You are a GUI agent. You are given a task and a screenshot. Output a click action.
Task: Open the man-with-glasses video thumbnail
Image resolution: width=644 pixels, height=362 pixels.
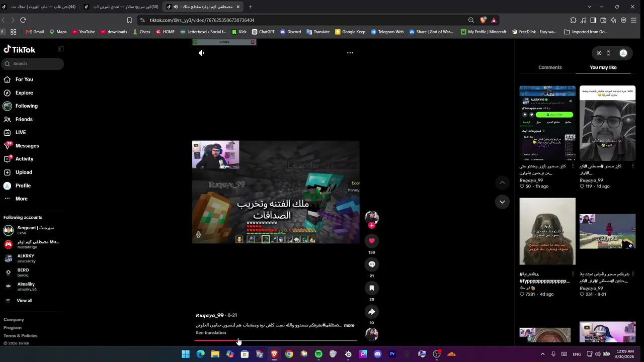[x=607, y=123]
